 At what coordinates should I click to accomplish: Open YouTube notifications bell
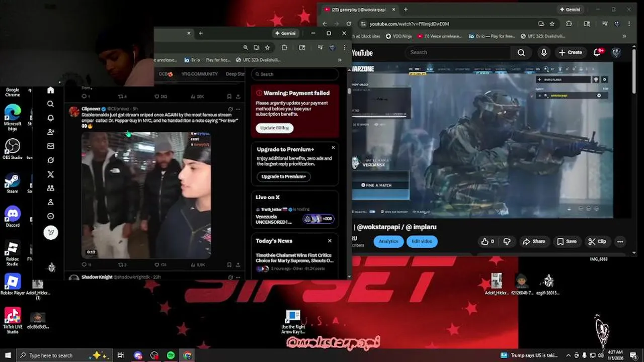point(598,52)
